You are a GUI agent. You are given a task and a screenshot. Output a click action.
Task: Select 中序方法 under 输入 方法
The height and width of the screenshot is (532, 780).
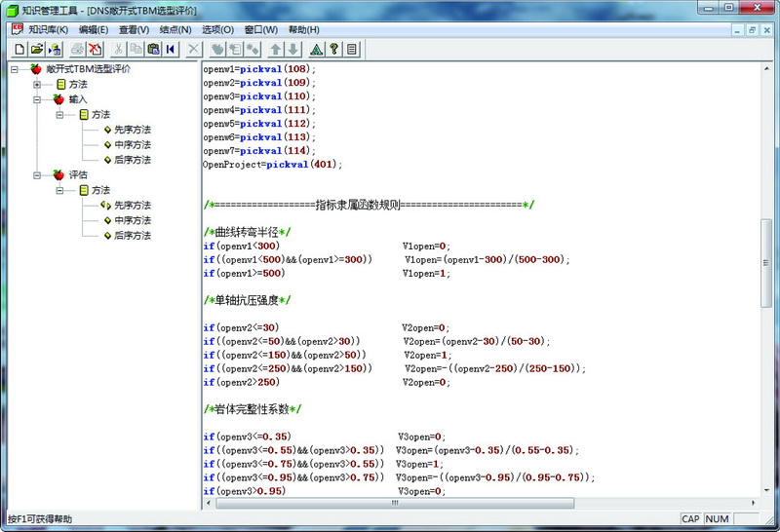(x=133, y=144)
